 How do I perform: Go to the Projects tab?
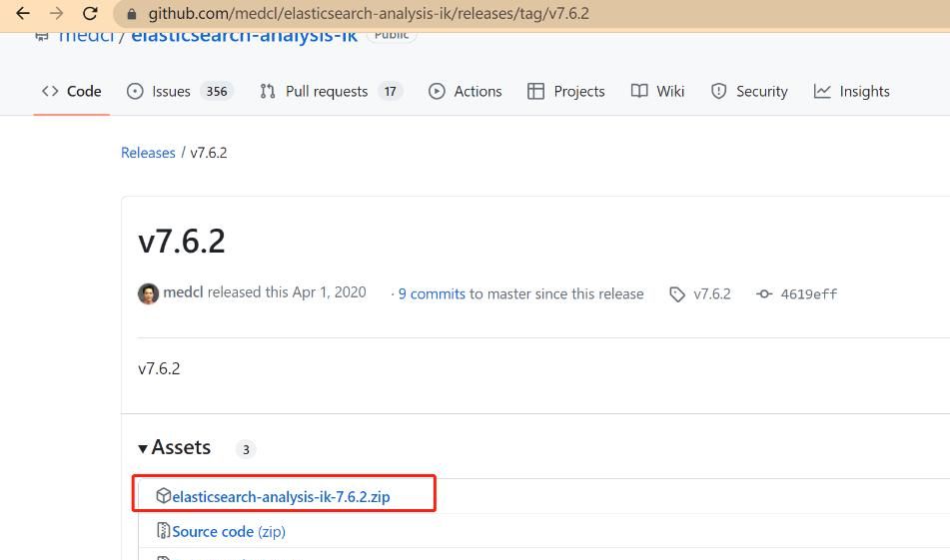coord(565,92)
